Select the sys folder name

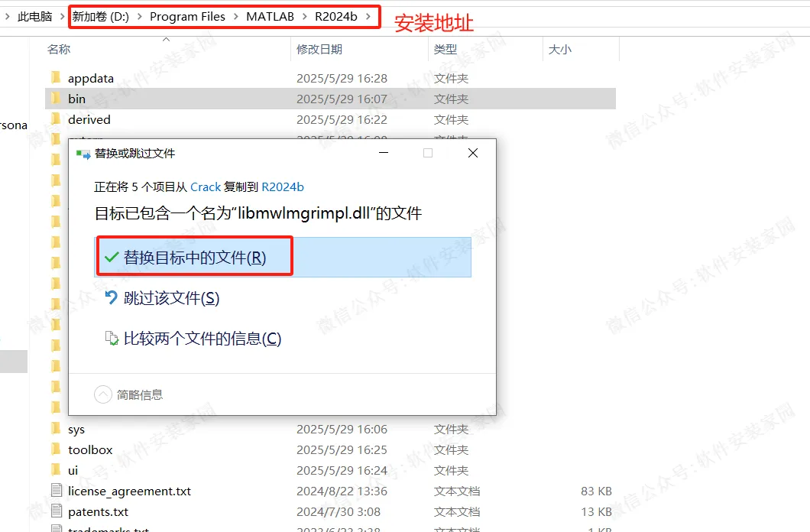pyautogui.click(x=76, y=430)
